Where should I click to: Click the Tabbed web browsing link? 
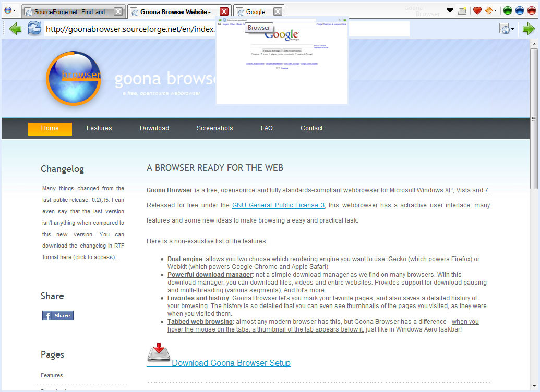click(x=200, y=322)
